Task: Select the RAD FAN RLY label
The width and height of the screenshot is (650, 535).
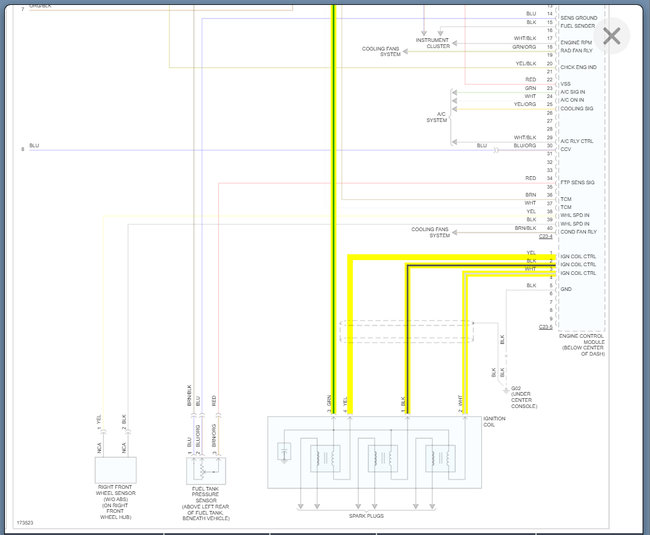Action: (576, 51)
